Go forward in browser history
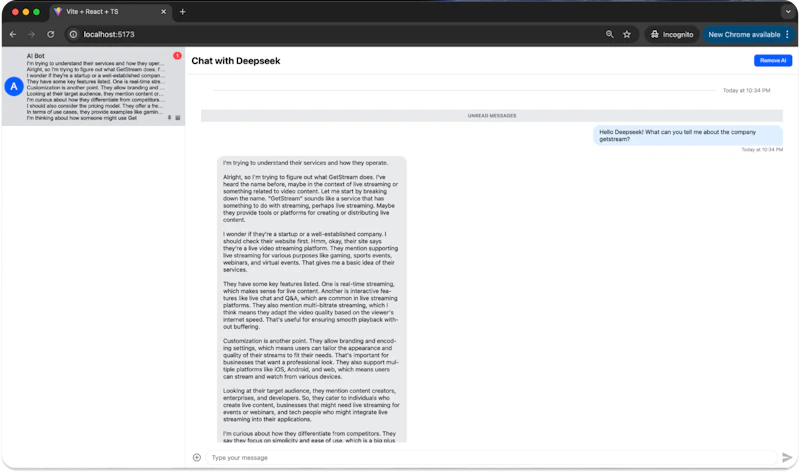Screen dimensions: 800x472 (x=32, y=34)
